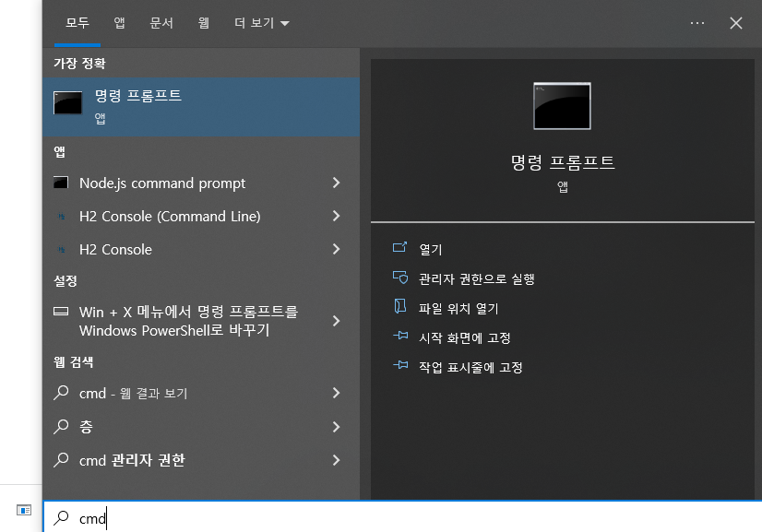
Task: Expand the H2 Console chevron
Action: pos(336,249)
